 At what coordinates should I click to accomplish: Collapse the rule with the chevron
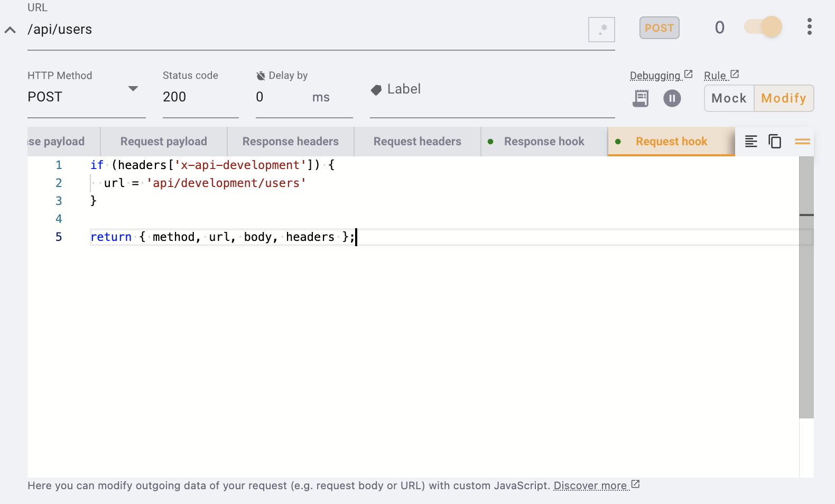[x=10, y=30]
